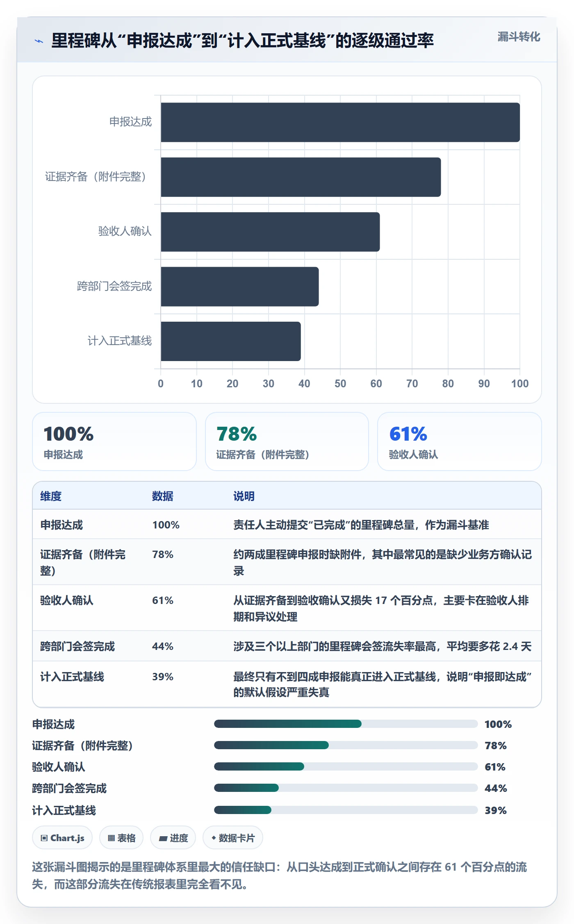This screenshot has height=924, width=574.
Task: Click the 计入正式基线 bar in the chart
Action: (231, 341)
